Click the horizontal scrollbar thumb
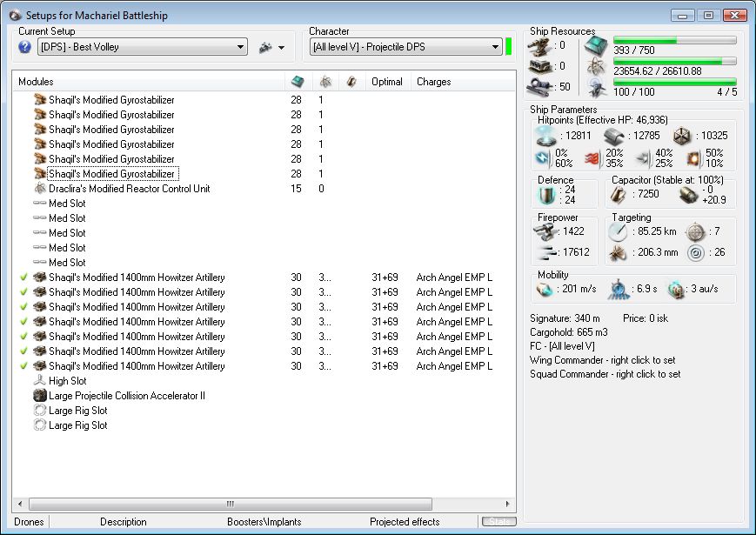This screenshot has height=535, width=756. [231, 504]
